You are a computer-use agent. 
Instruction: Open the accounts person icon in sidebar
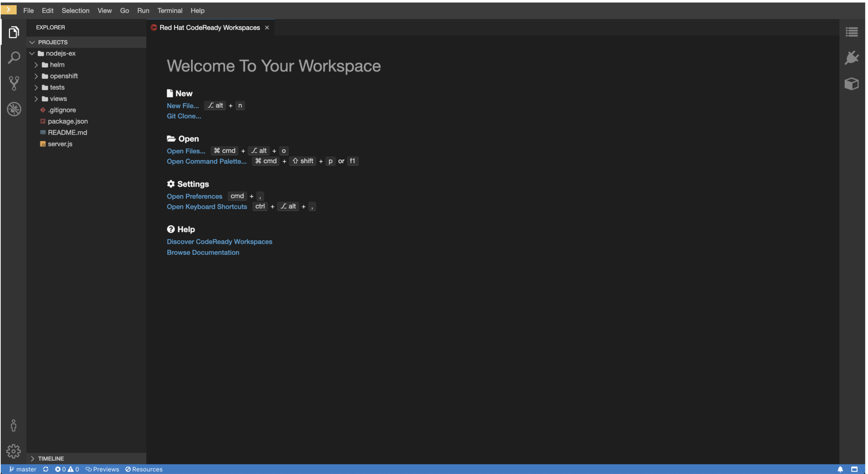pyautogui.click(x=14, y=425)
